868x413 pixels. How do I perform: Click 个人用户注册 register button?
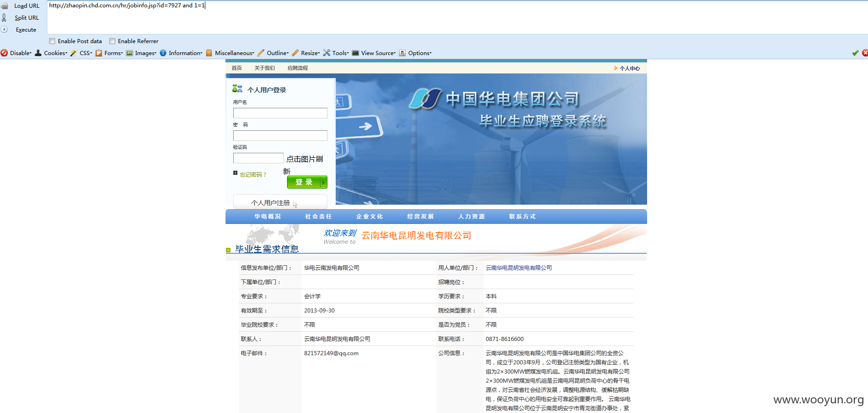pyautogui.click(x=280, y=202)
